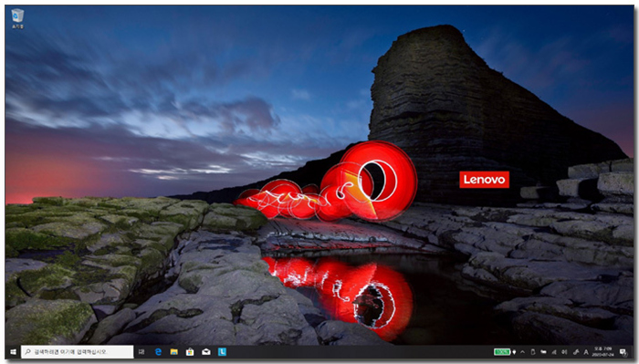Open File Explorer from the taskbar

click(x=174, y=352)
